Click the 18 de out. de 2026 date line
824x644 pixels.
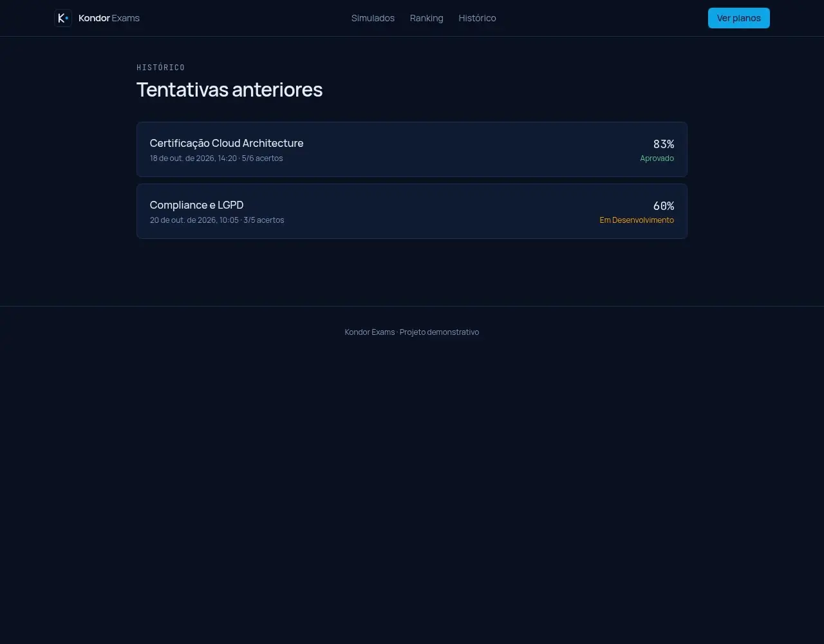pyautogui.click(x=216, y=158)
